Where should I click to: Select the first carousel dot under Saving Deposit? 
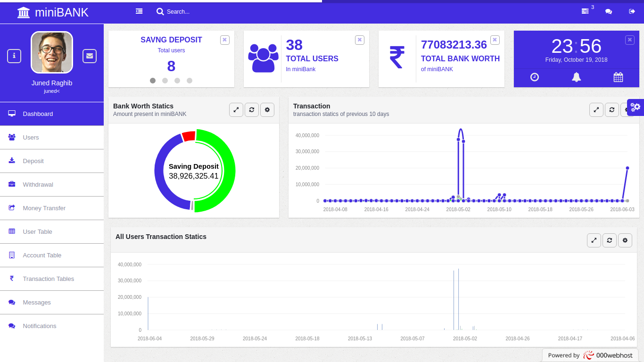click(x=153, y=81)
